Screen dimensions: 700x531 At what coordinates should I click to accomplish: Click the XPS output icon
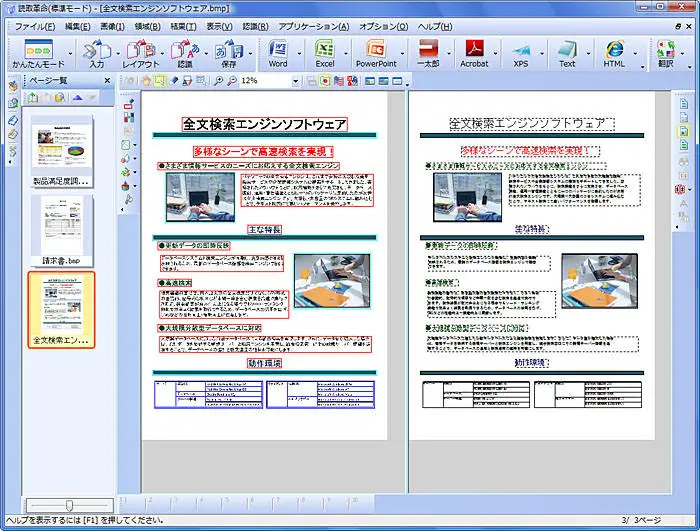[521, 51]
